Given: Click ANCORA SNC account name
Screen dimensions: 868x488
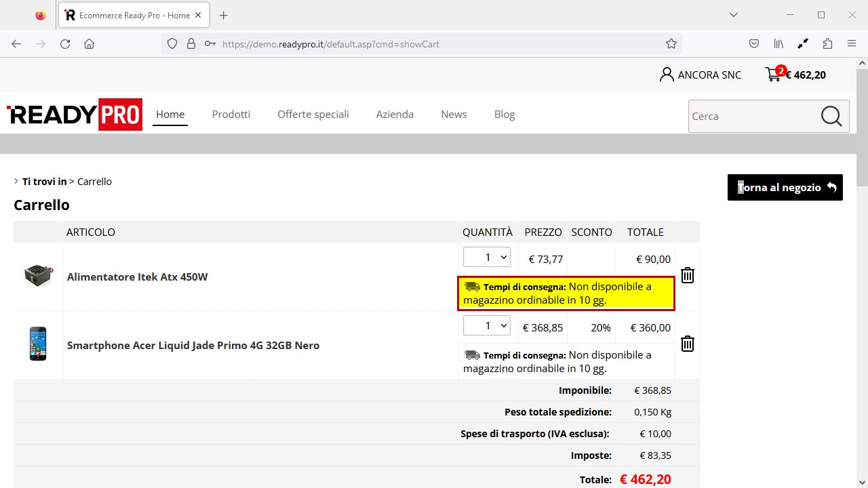Looking at the screenshot, I should (x=710, y=75).
